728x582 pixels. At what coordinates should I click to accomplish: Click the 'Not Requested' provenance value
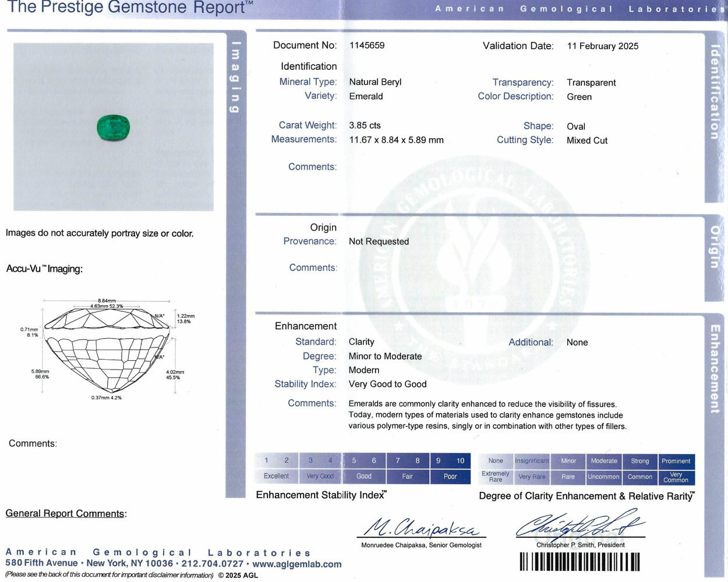tap(379, 242)
